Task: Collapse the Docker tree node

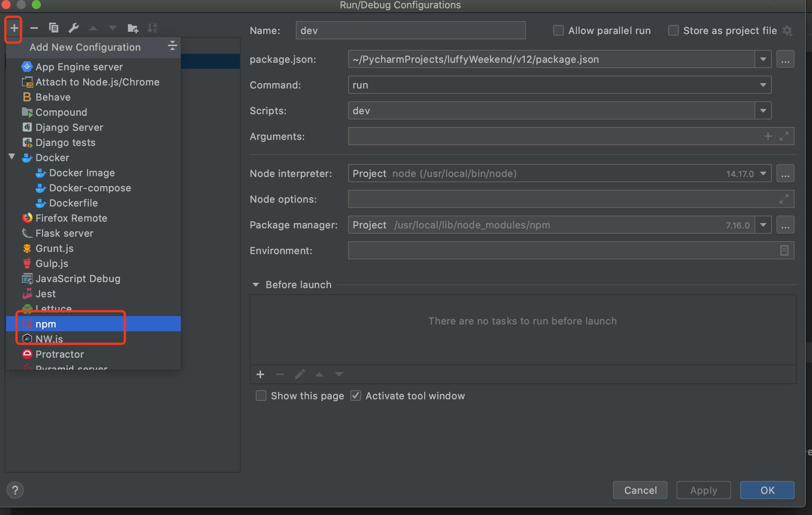Action: pyautogui.click(x=12, y=157)
